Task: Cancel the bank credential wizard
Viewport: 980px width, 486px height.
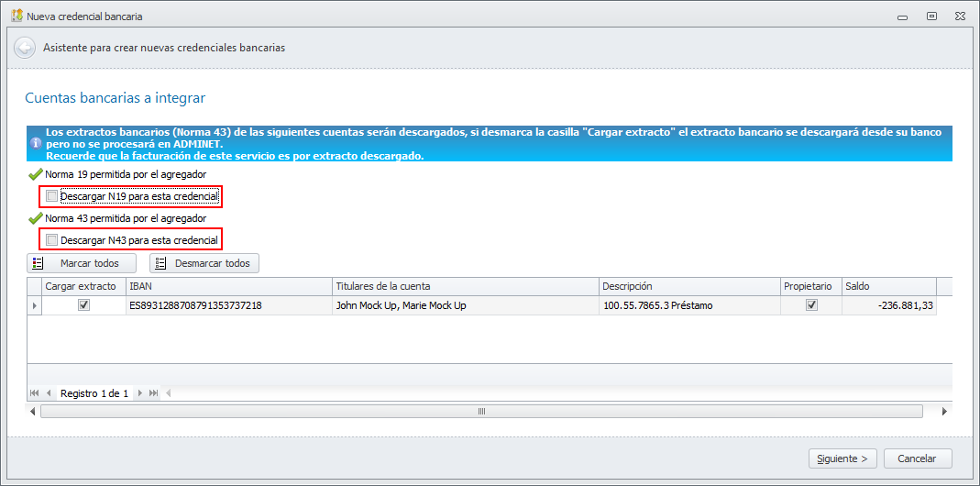Action: click(x=918, y=458)
